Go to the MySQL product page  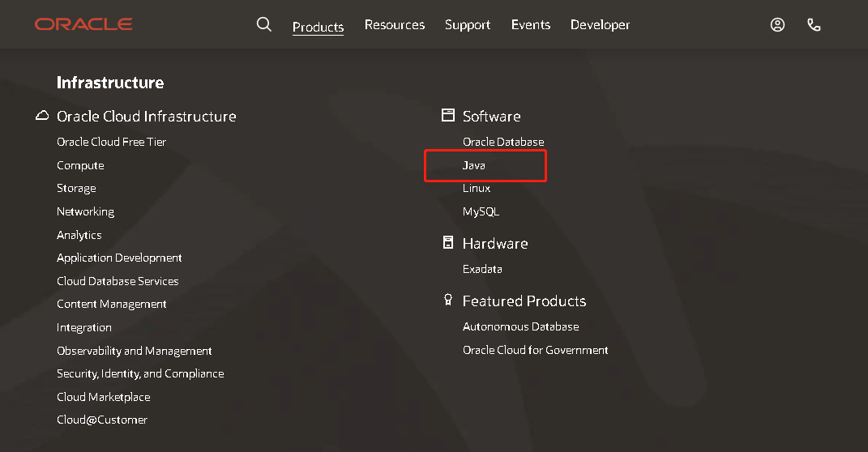click(481, 211)
